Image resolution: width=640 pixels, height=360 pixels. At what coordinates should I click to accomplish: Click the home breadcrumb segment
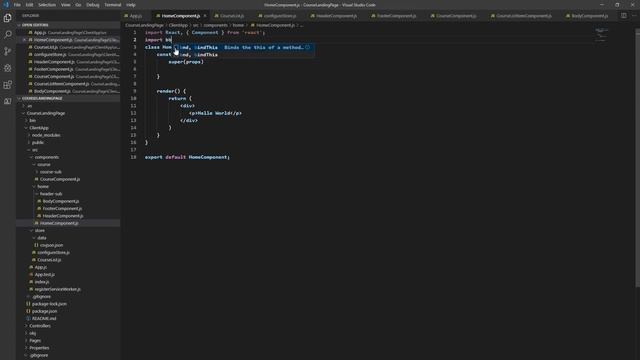[x=238, y=25]
